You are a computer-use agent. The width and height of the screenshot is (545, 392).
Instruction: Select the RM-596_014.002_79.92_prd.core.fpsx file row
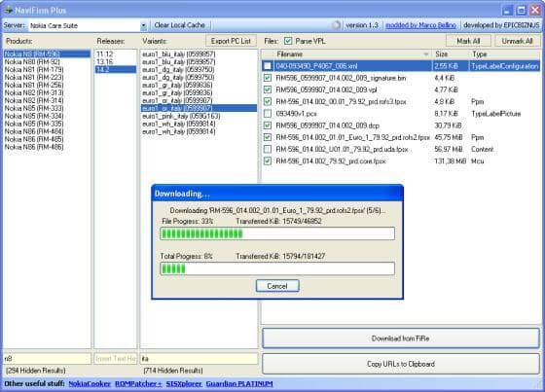(x=400, y=160)
